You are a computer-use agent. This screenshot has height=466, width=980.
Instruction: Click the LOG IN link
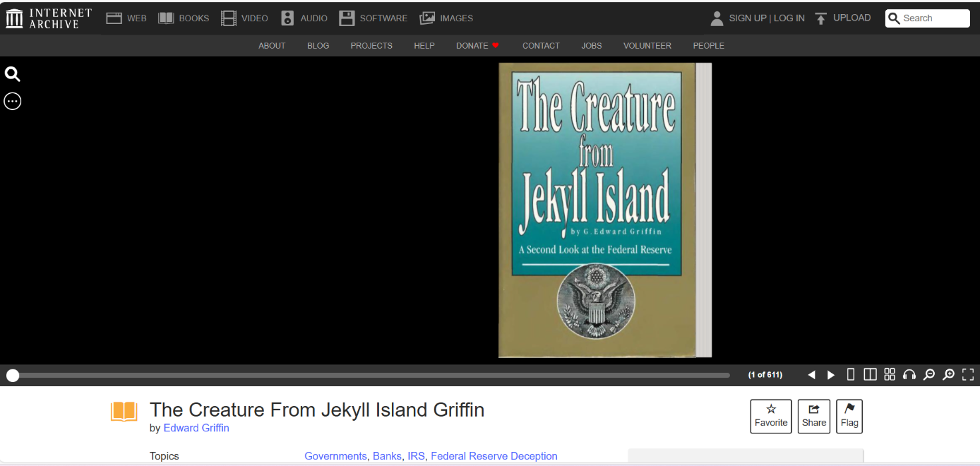pos(789,18)
